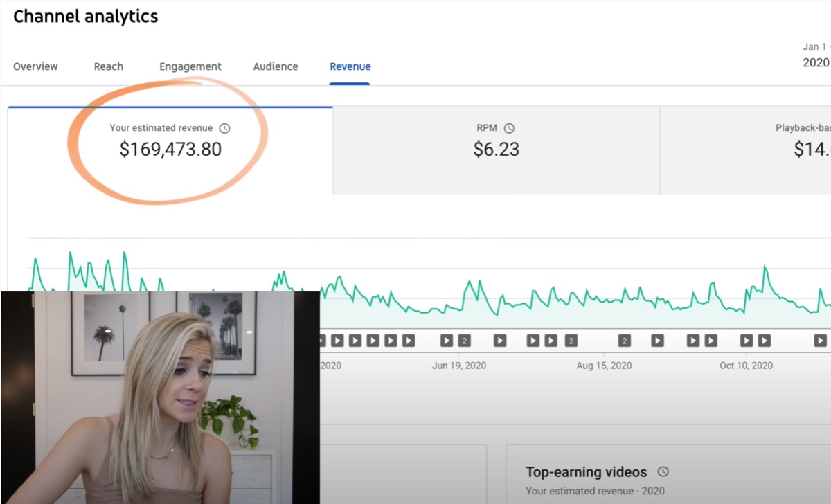This screenshot has width=831, height=504.
Task: Switch to the Overview tab
Action: (35, 66)
